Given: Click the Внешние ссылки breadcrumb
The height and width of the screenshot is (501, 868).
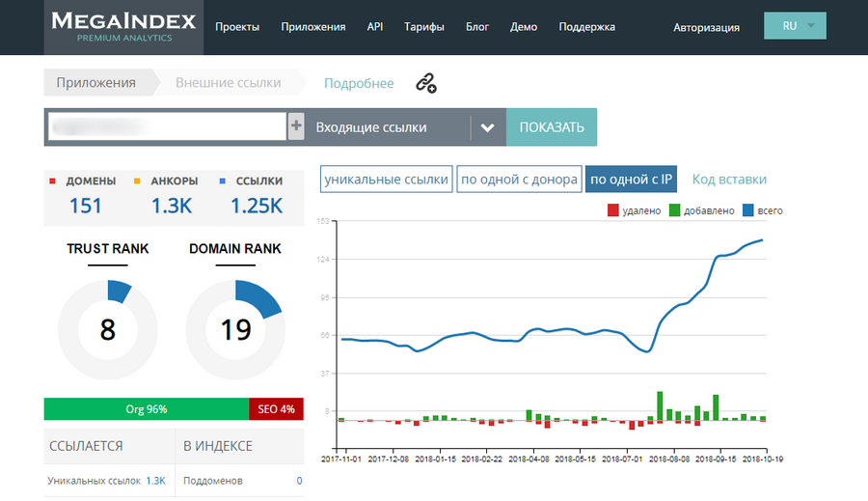Looking at the screenshot, I should pos(228,83).
